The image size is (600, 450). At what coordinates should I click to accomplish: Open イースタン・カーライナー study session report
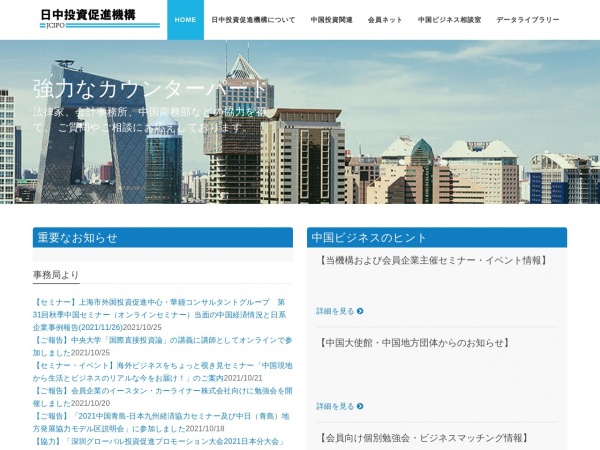[x=160, y=391]
